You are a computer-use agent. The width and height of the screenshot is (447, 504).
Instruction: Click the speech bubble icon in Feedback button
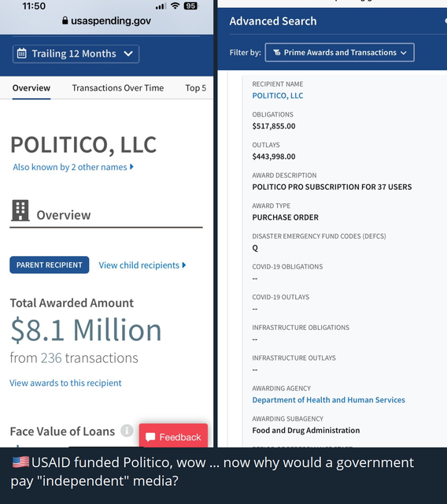[150, 437]
